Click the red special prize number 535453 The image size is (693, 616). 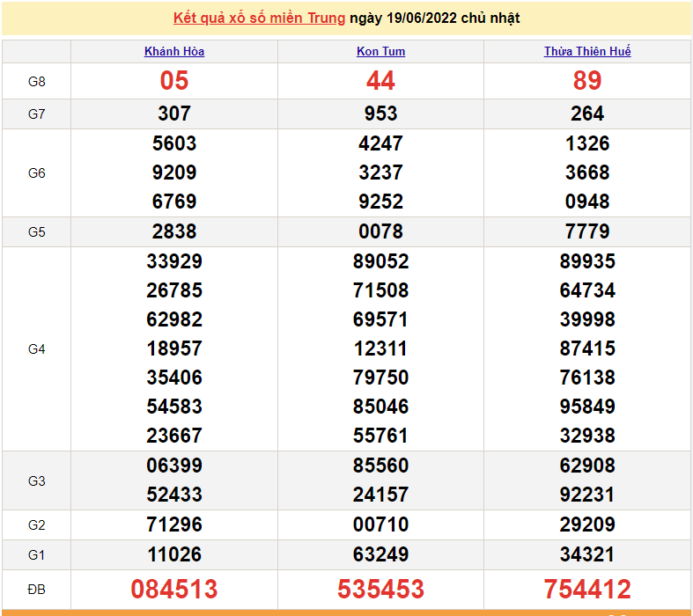click(x=380, y=589)
